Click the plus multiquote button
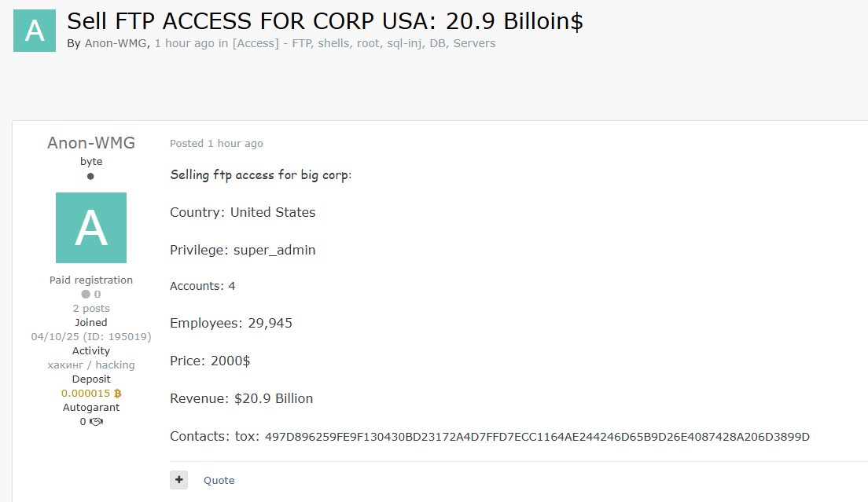This screenshot has width=868, height=502. 178,480
